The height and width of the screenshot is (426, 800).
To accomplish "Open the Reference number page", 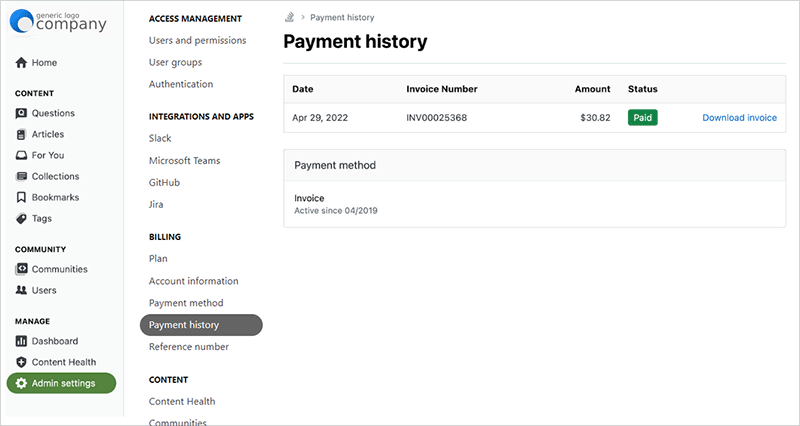I will click(x=188, y=347).
